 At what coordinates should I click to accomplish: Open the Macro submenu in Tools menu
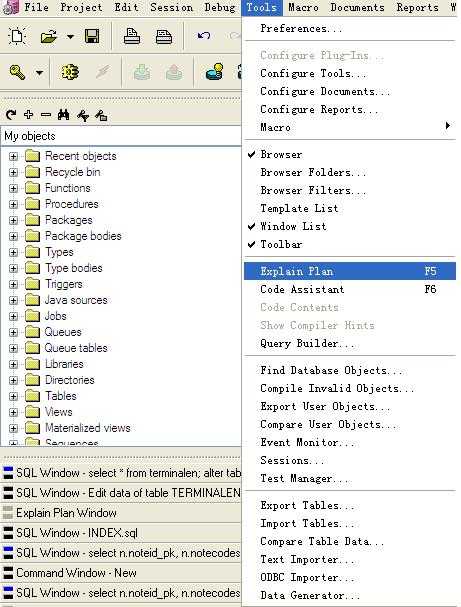pos(350,127)
